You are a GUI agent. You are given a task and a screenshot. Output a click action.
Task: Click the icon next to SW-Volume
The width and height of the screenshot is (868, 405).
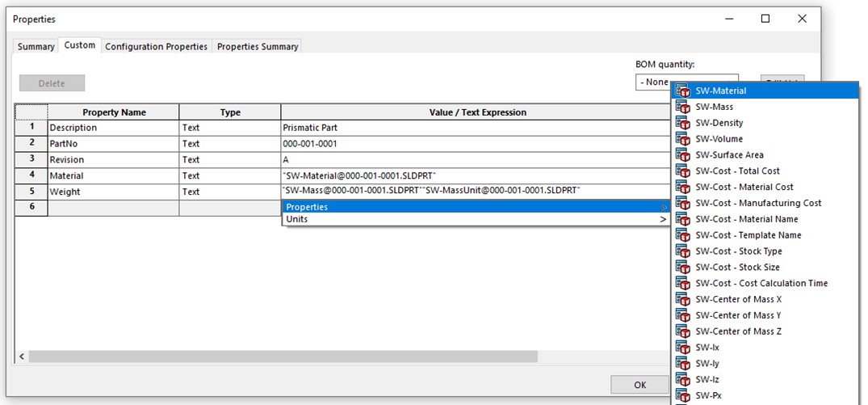pos(683,139)
